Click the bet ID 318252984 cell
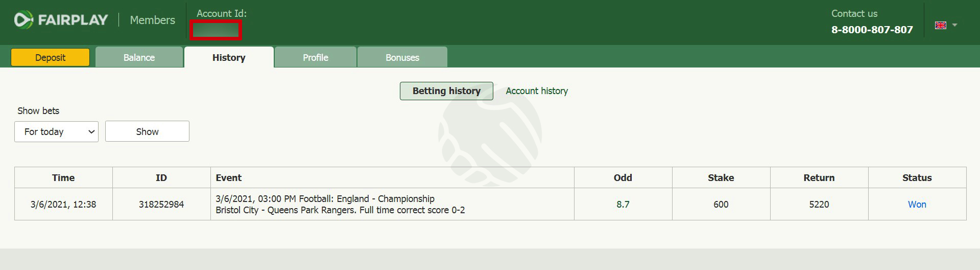 pyautogui.click(x=161, y=204)
